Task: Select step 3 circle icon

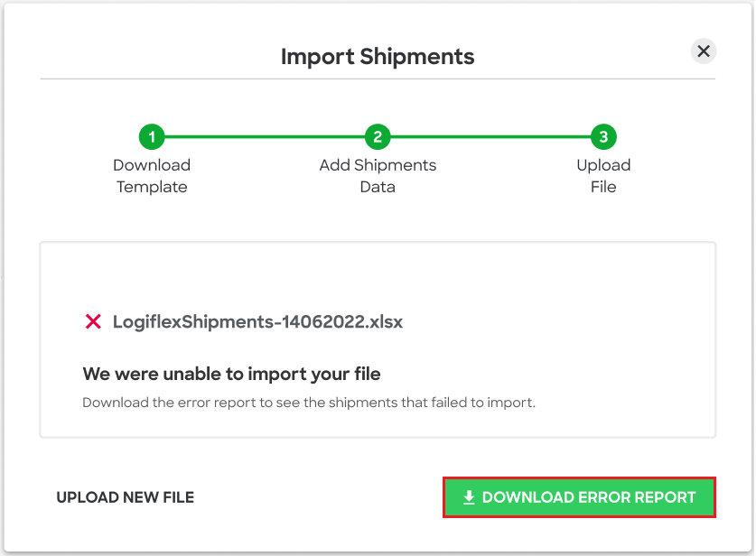Action: pyautogui.click(x=603, y=137)
